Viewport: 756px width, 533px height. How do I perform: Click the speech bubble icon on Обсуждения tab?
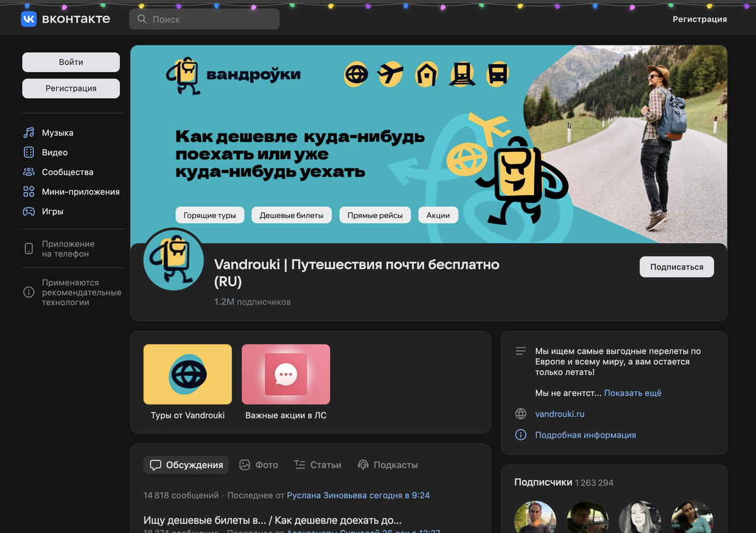point(156,465)
